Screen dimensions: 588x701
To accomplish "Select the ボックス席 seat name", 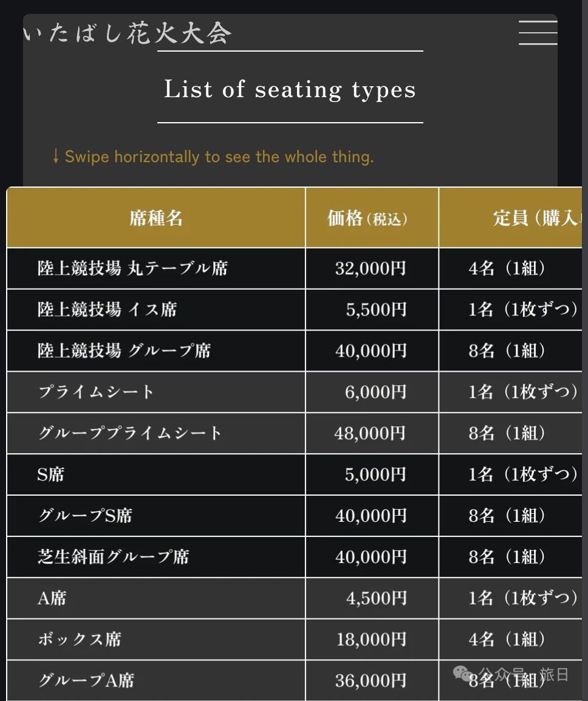I will tap(80, 639).
